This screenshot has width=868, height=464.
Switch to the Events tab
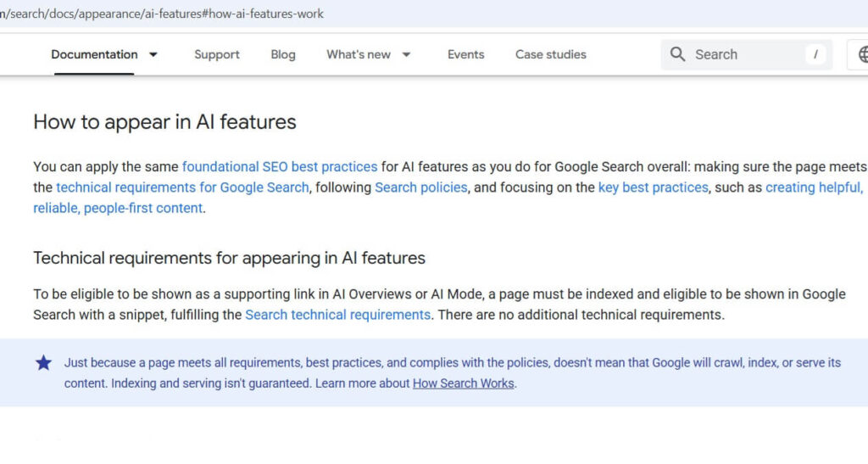[465, 54]
